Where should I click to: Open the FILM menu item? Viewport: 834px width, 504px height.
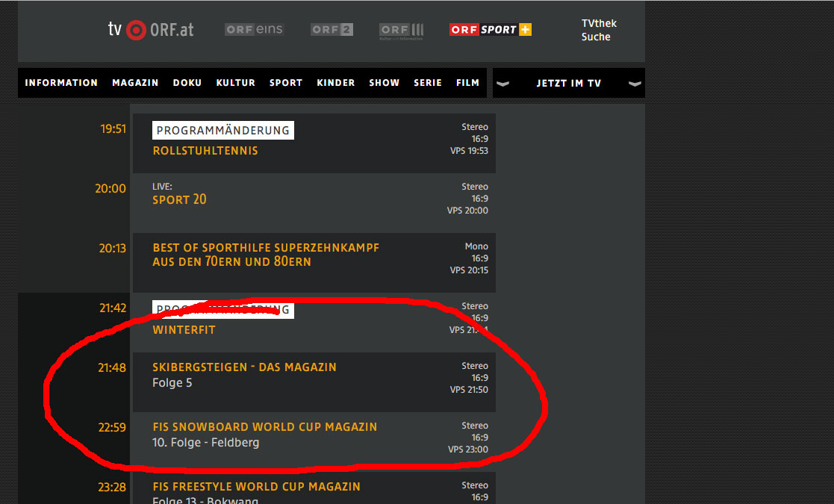[467, 83]
